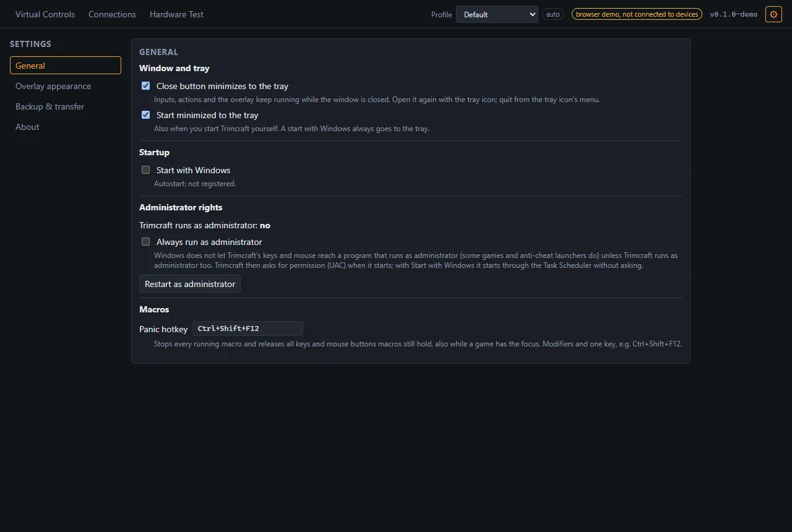
Task: Go to Hardware Test tab
Action: click(x=176, y=14)
